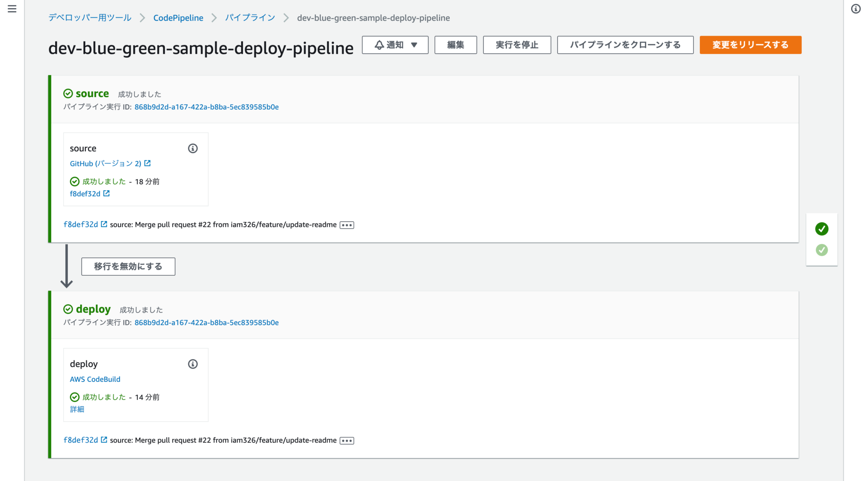
Task: Click the info icon in the source action card
Action: click(193, 148)
